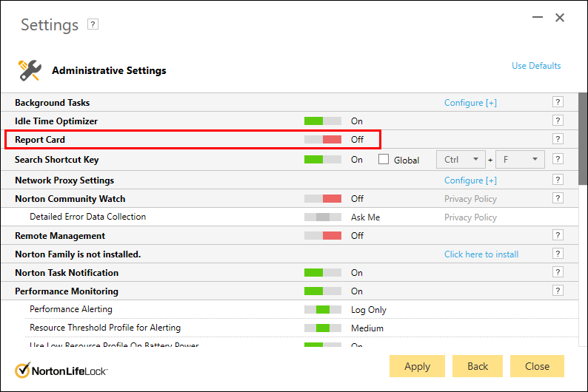
Task: Click the Report Card help question mark
Action: (x=558, y=139)
